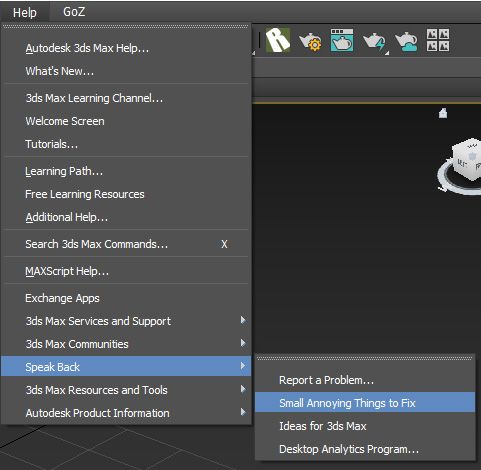Click the Render Setup teapot-gear icon
Viewport: 481px width, 470px height.
[310, 42]
